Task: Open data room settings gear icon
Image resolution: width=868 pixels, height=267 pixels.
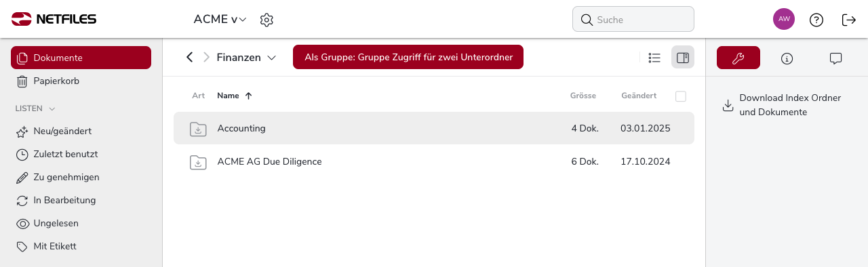Action: (267, 20)
